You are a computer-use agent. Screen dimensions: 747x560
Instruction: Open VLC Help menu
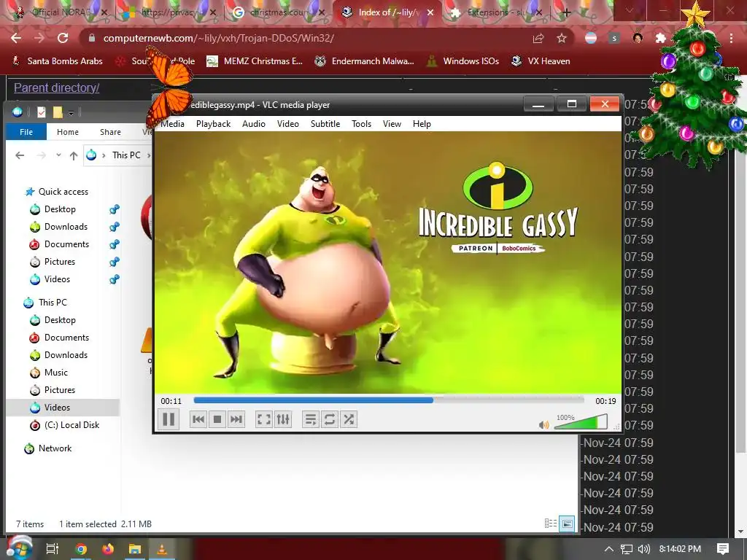(422, 124)
